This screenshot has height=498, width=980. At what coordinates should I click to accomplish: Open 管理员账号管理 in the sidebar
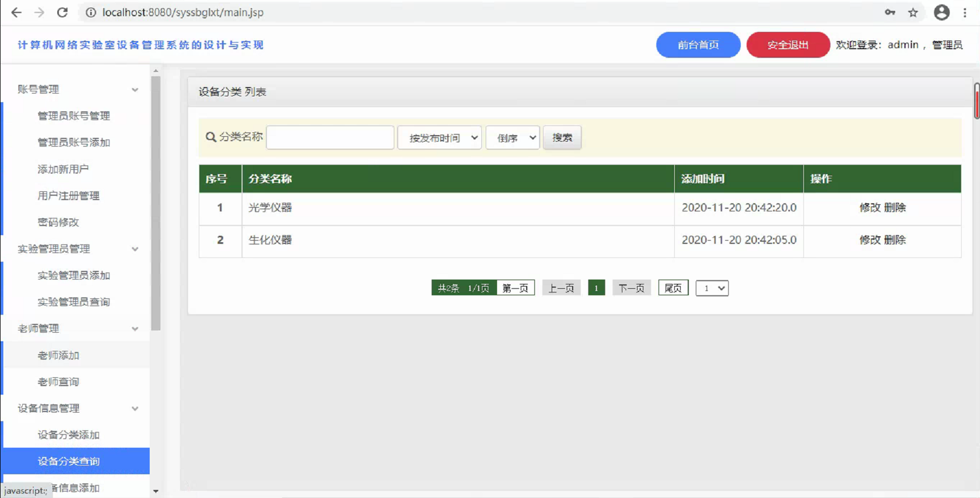tap(75, 116)
